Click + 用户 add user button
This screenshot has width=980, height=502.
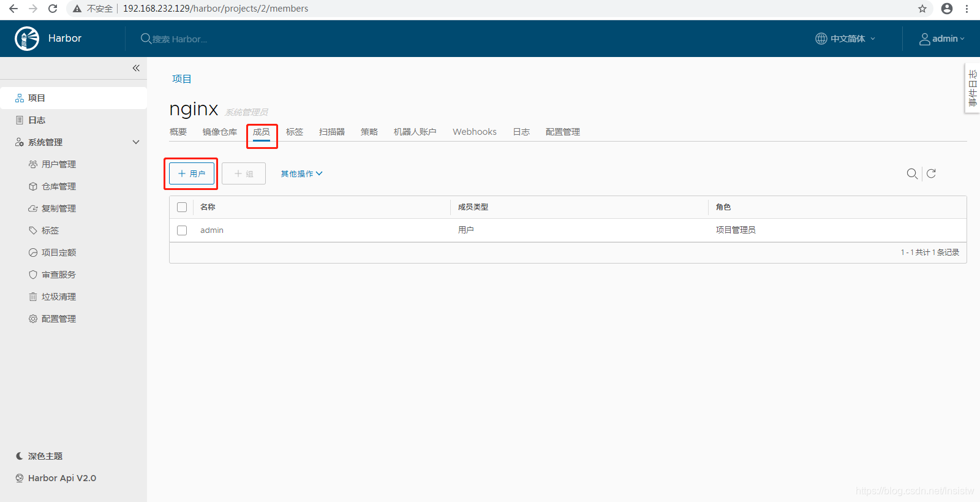[x=192, y=173]
